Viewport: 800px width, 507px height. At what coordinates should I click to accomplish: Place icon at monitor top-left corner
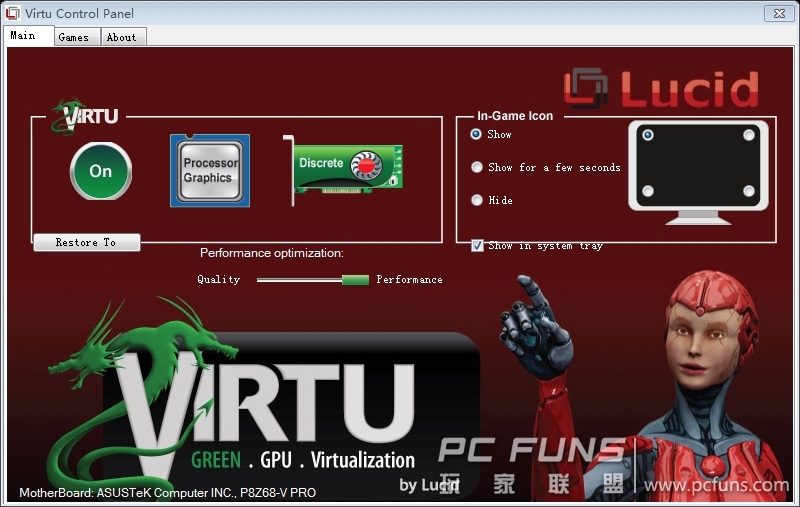pyautogui.click(x=648, y=135)
